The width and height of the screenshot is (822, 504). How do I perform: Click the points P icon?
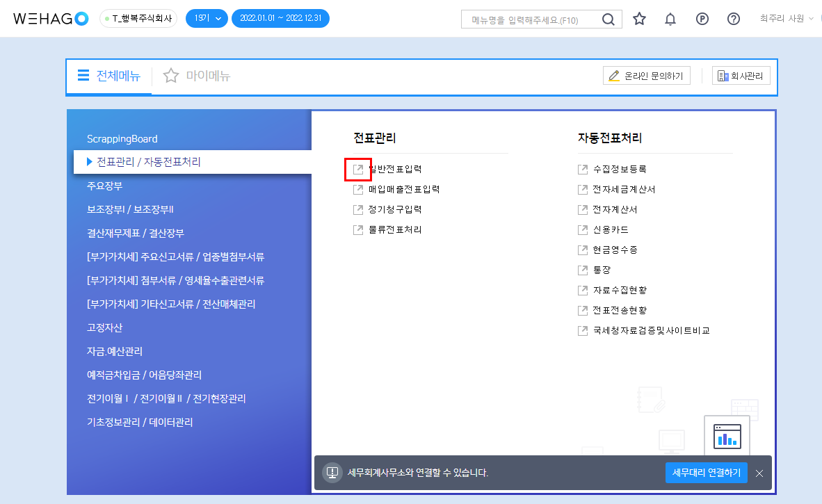coord(702,19)
